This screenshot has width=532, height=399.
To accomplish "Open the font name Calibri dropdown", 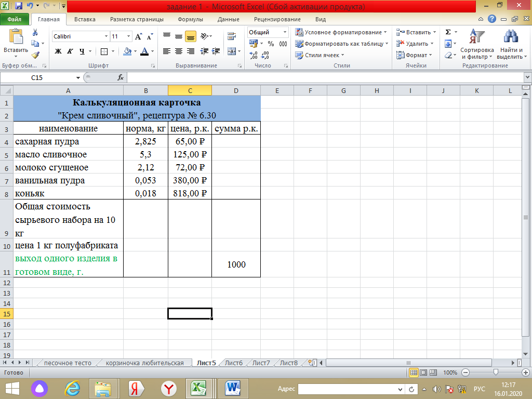I will pos(106,36).
